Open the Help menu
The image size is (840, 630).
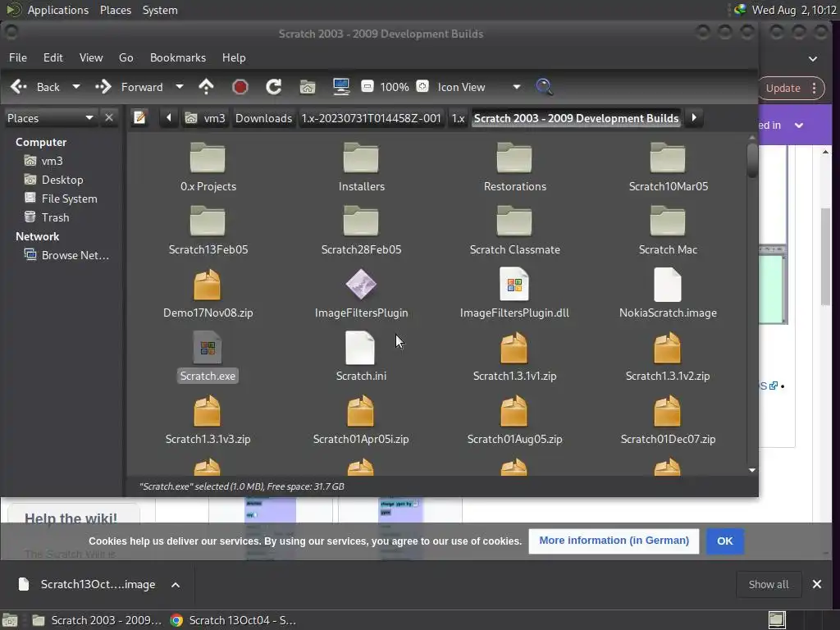point(234,57)
